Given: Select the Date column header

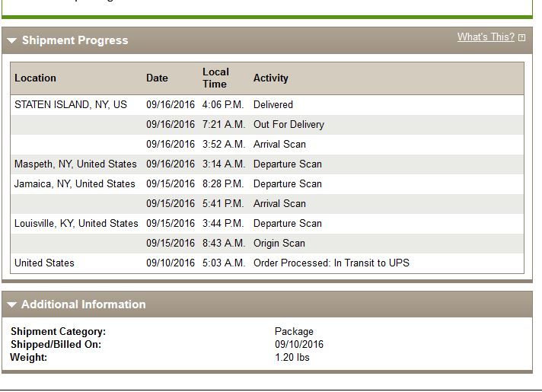Looking at the screenshot, I should [157, 78].
